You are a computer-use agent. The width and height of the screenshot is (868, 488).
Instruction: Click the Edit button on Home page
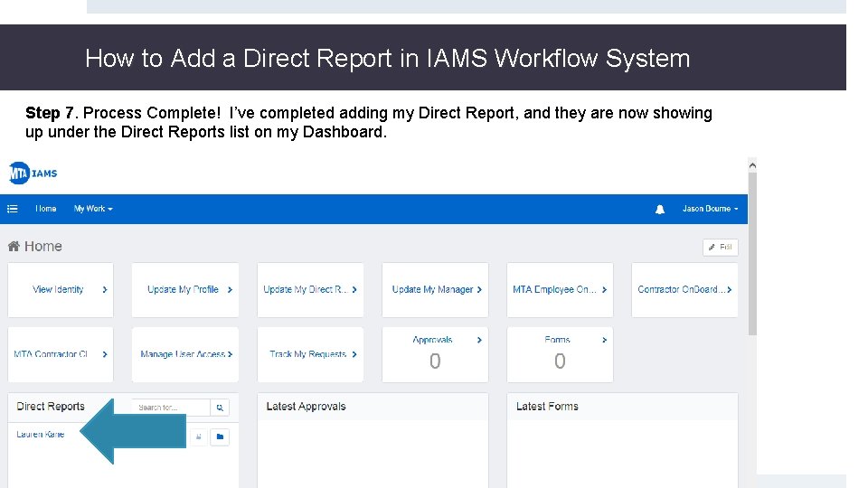[721, 248]
